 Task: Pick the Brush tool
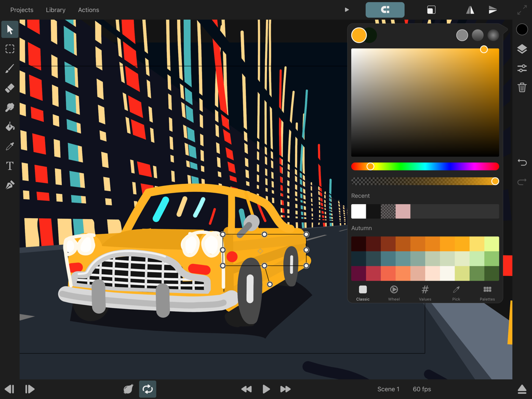(x=9, y=68)
